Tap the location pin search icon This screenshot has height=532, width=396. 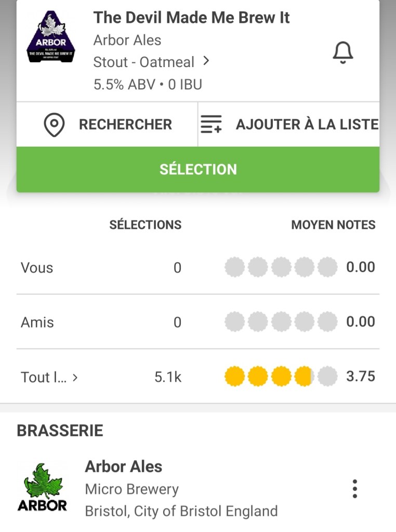tap(54, 125)
